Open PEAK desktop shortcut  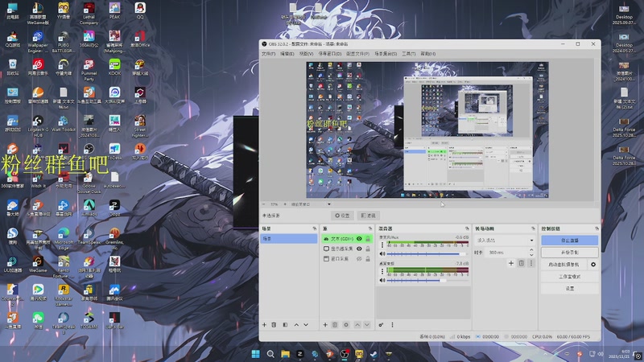114,11
